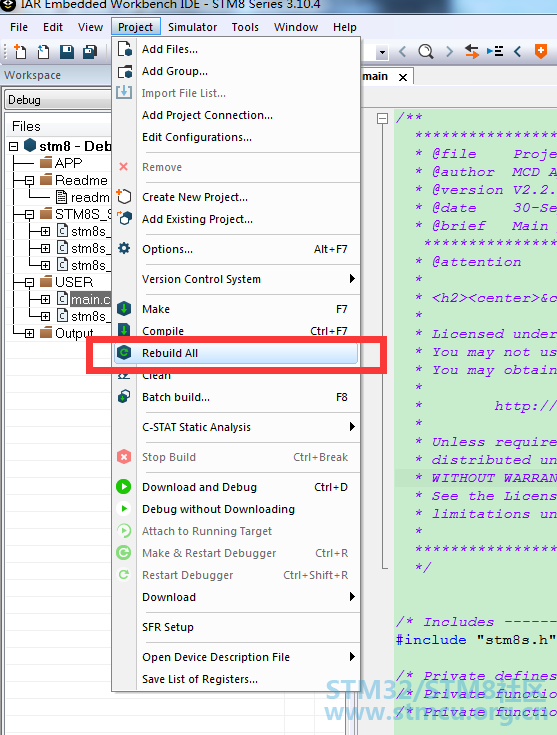
Task: Open Version Control System submenu
Action: (x=237, y=279)
